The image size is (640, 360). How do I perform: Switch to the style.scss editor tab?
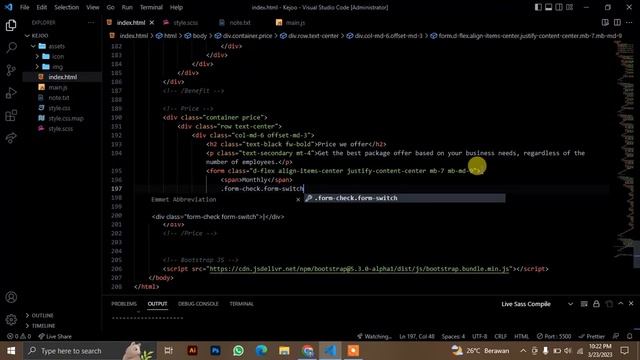click(x=185, y=22)
